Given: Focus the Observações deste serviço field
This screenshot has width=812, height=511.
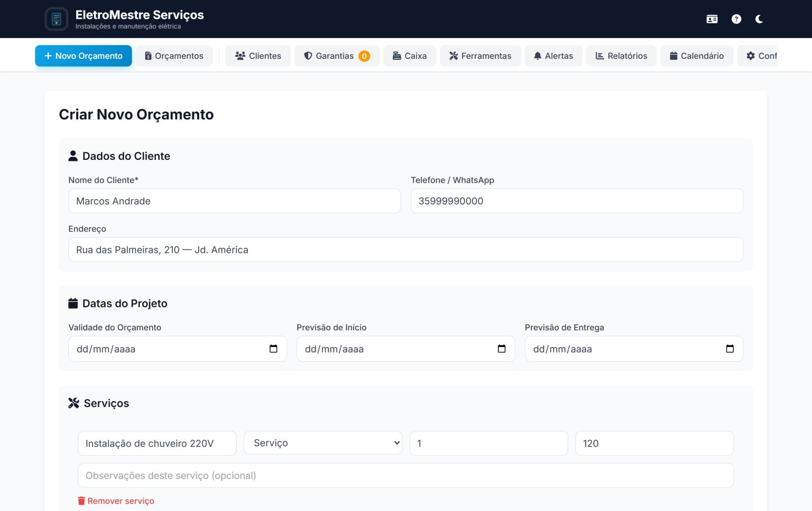Looking at the screenshot, I should [x=406, y=475].
